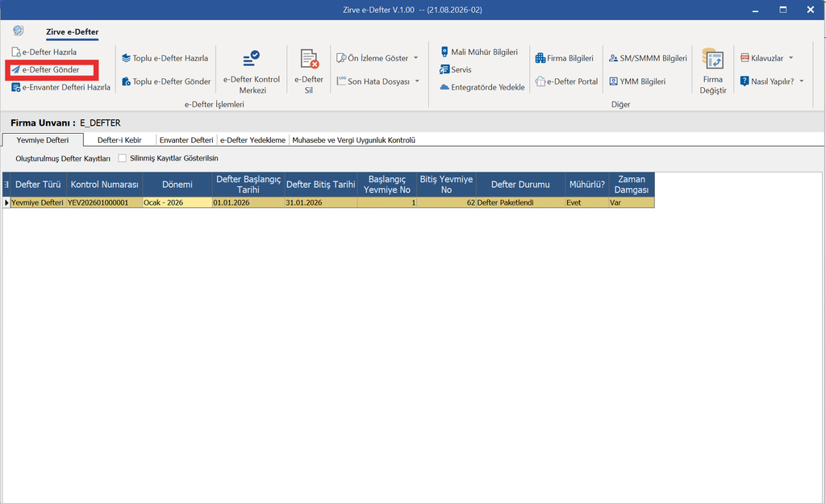Viewport: 826px width, 504px height.
Task: Click the e-Defter Portal icon
Action: [540, 81]
